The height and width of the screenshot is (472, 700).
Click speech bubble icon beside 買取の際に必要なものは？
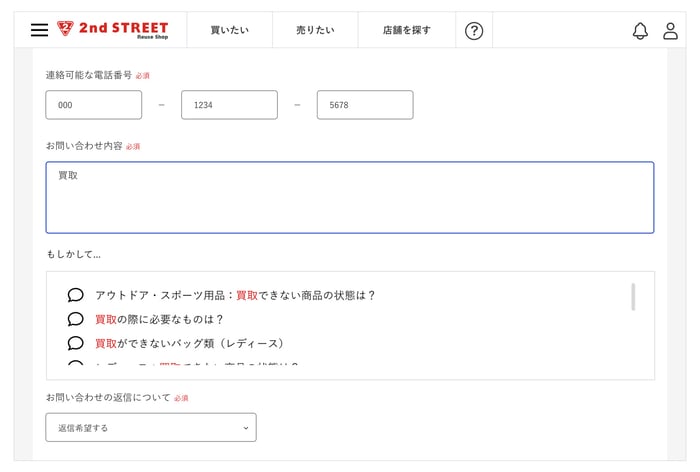pyautogui.click(x=75, y=319)
